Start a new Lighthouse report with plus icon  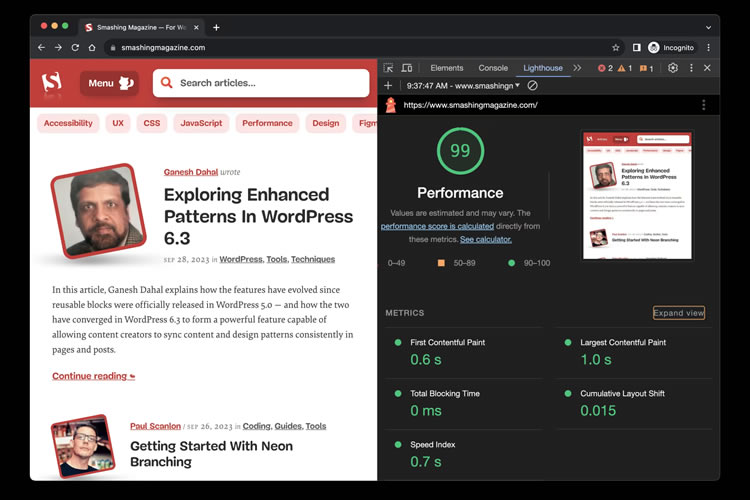(x=389, y=86)
